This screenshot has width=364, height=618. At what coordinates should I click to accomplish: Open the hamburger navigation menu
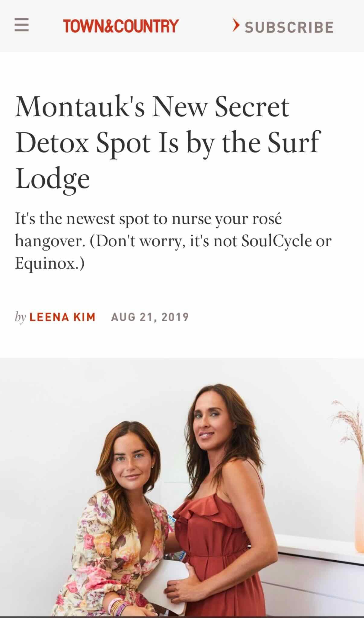click(x=22, y=26)
